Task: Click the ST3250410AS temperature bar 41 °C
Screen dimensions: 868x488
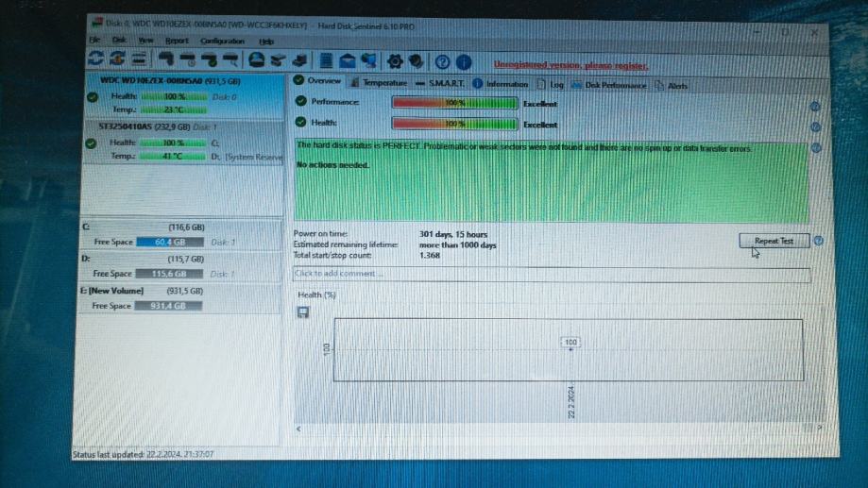Action: (x=172, y=156)
